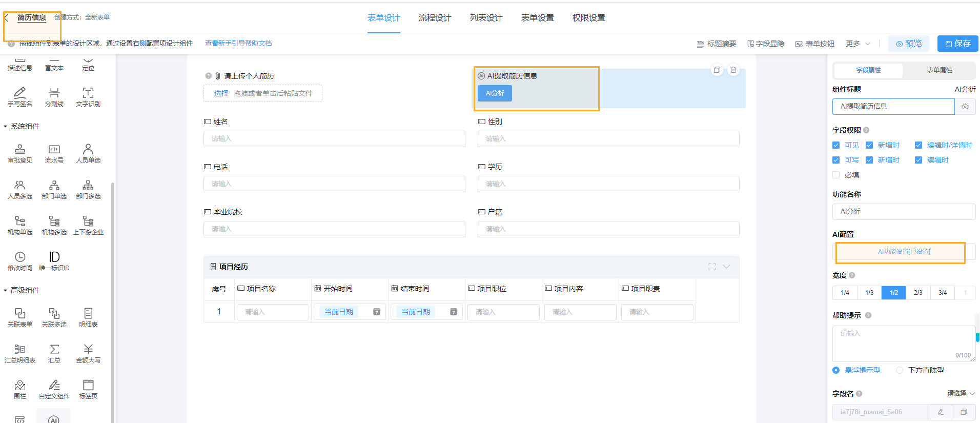
Task: Select the 悬浮提示型 radio option
Action: pos(836,370)
